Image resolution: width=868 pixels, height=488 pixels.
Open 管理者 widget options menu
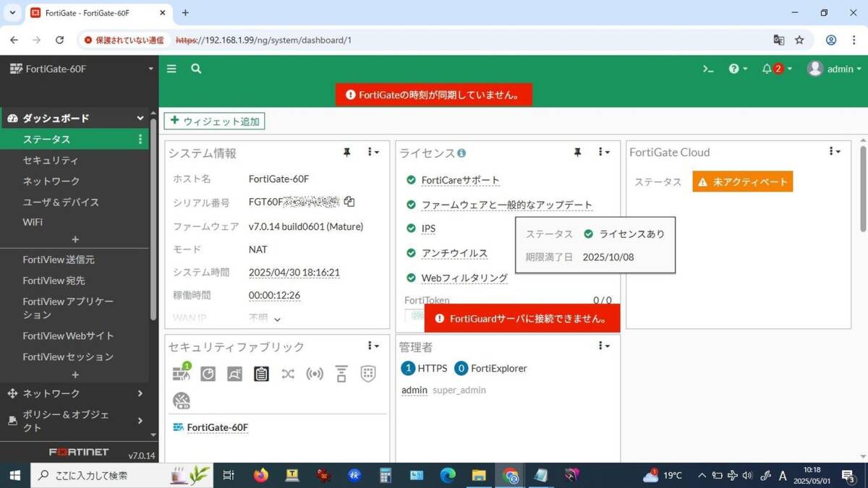pos(603,346)
